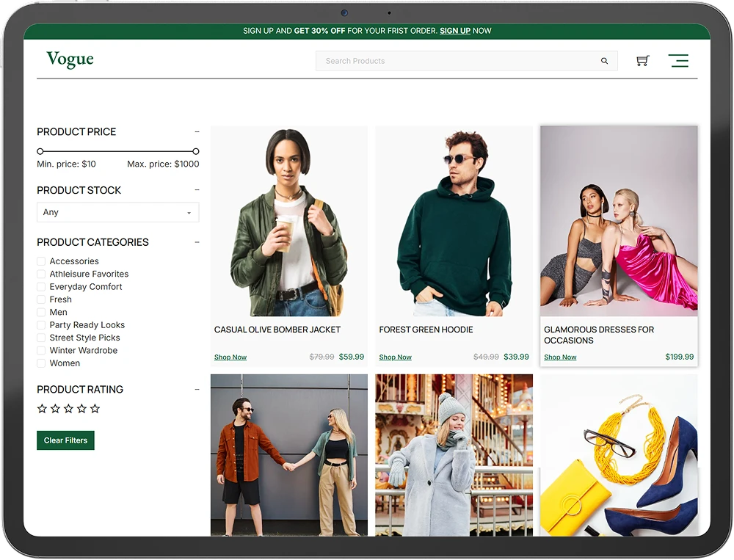Image resolution: width=734 pixels, height=560 pixels.
Task: Open the green hoodie product image
Action: click(454, 222)
